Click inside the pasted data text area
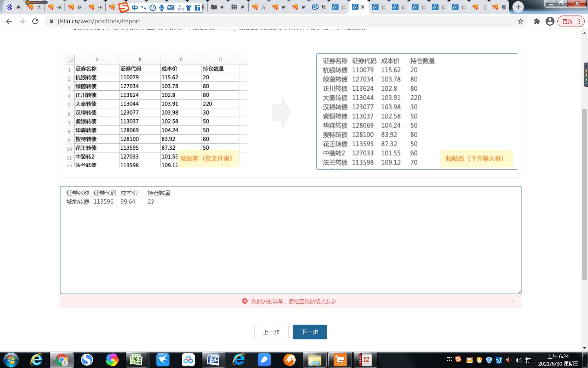588x368 pixels. coord(290,245)
